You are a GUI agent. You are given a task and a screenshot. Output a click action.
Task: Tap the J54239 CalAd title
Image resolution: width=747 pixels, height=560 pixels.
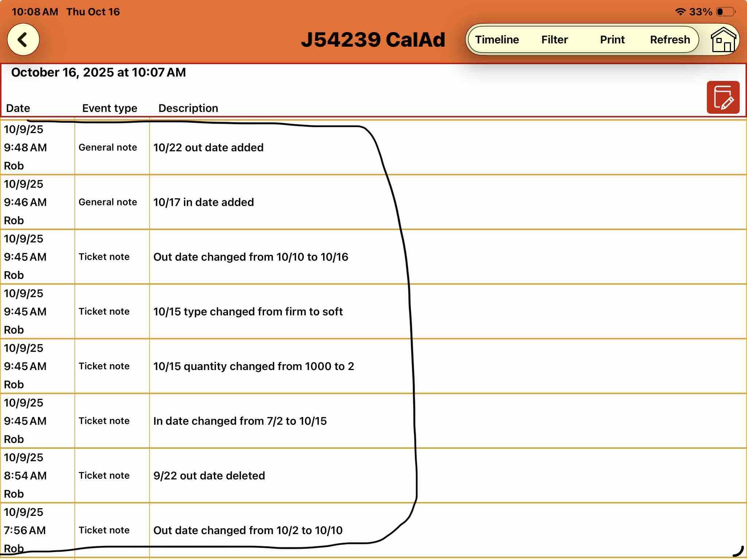[373, 40]
